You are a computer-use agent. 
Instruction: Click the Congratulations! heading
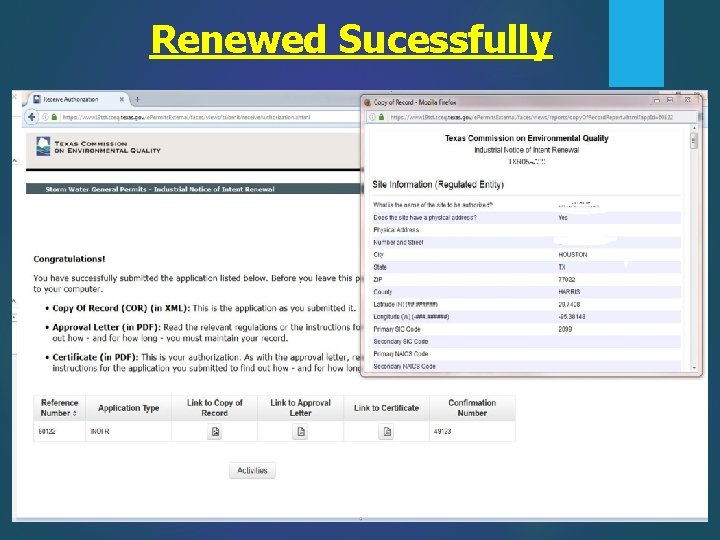point(69,259)
